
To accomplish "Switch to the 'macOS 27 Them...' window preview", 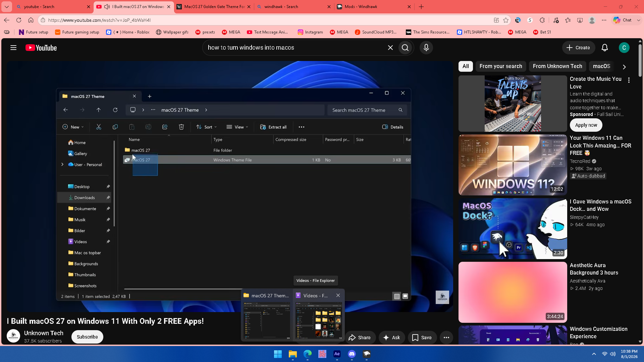I will click(267, 315).
